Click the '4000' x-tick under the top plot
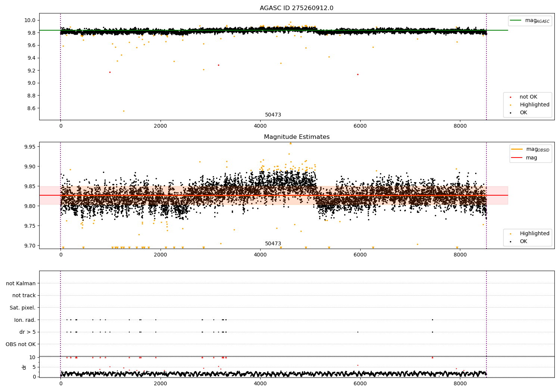This screenshot has width=560, height=392. (x=260, y=126)
